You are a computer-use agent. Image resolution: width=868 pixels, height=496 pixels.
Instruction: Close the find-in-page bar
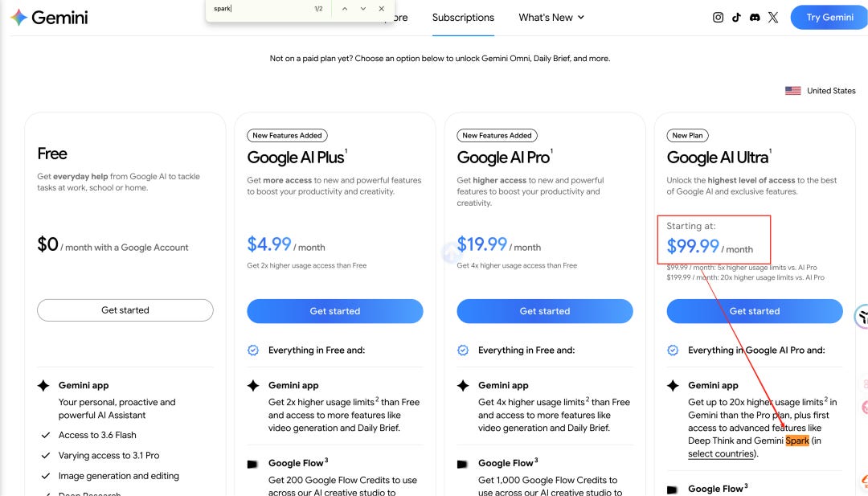[382, 9]
